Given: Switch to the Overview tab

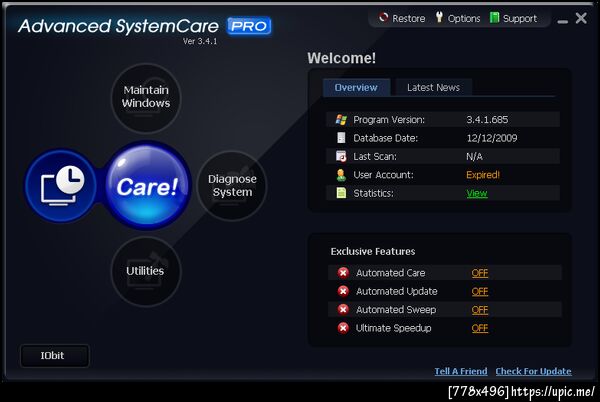Looking at the screenshot, I should pos(356,87).
